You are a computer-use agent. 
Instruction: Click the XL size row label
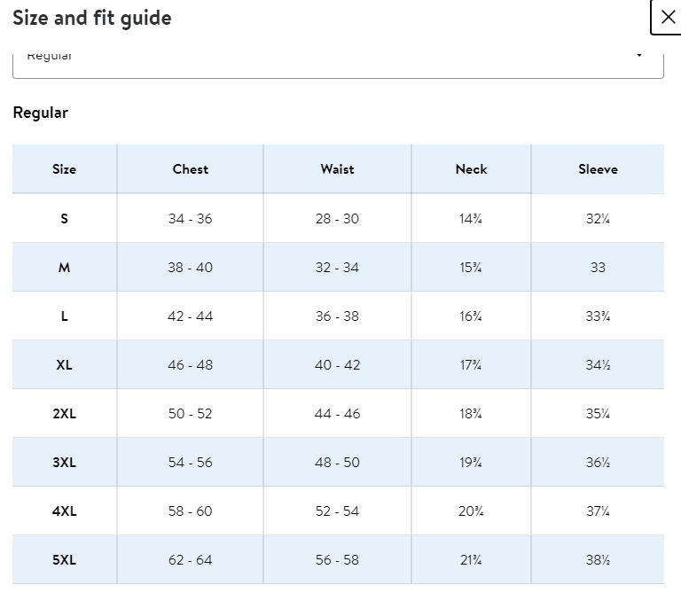point(64,364)
